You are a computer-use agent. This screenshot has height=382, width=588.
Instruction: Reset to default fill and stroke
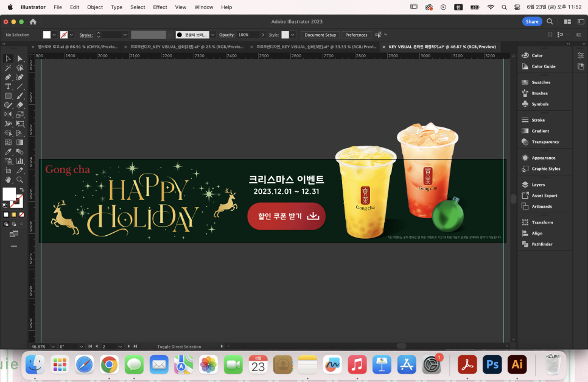pyautogui.click(x=5, y=205)
